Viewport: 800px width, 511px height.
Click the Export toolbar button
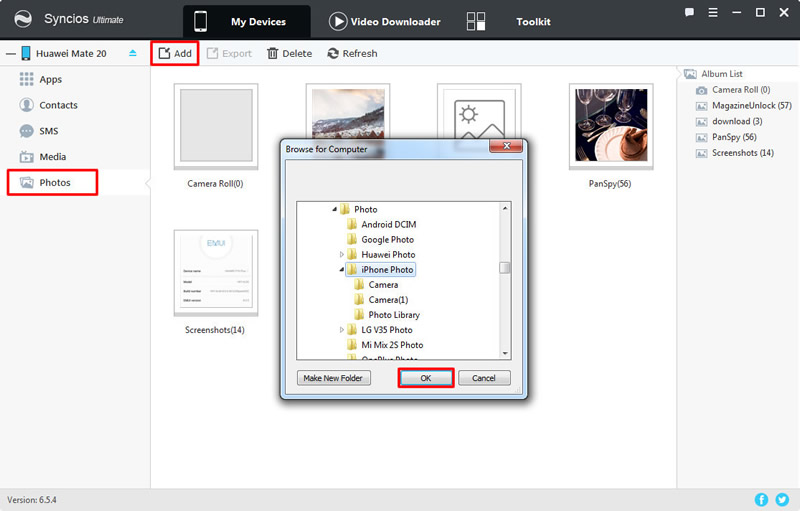click(229, 53)
